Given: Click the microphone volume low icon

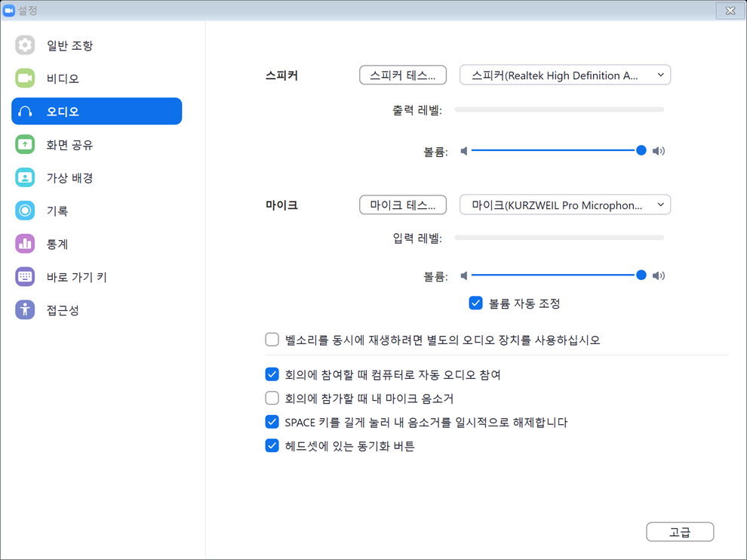Looking at the screenshot, I should click(464, 275).
